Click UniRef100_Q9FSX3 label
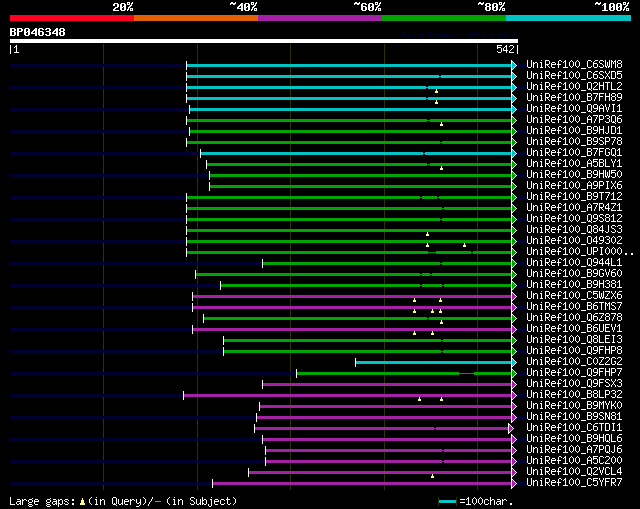This screenshot has height=509, width=640. click(x=574, y=384)
